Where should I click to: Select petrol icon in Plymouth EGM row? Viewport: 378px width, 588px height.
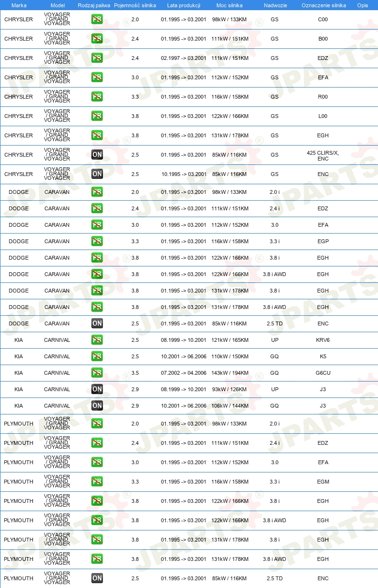pyautogui.click(x=97, y=482)
